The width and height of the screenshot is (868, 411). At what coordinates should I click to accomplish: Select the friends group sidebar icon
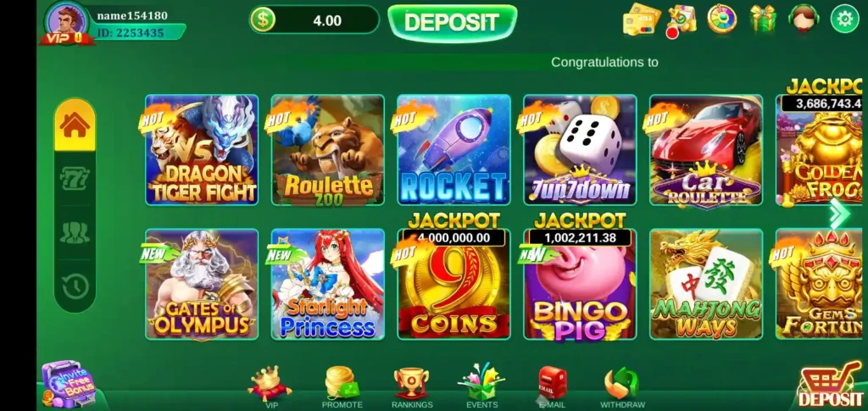(x=75, y=232)
